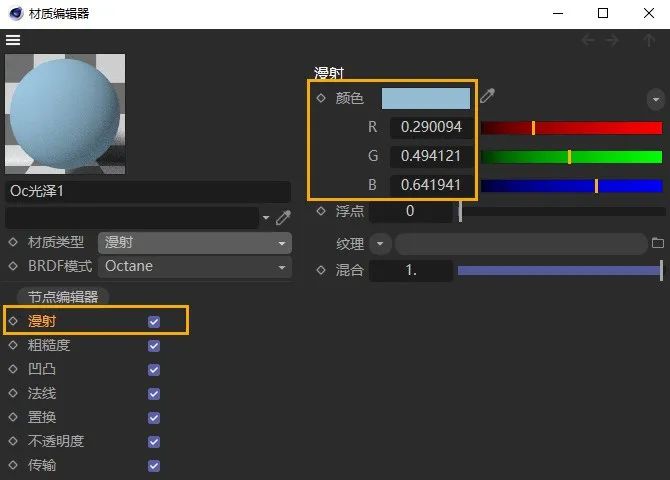
Task: Toggle the 不透明度 channel checkbox
Action: [154, 441]
